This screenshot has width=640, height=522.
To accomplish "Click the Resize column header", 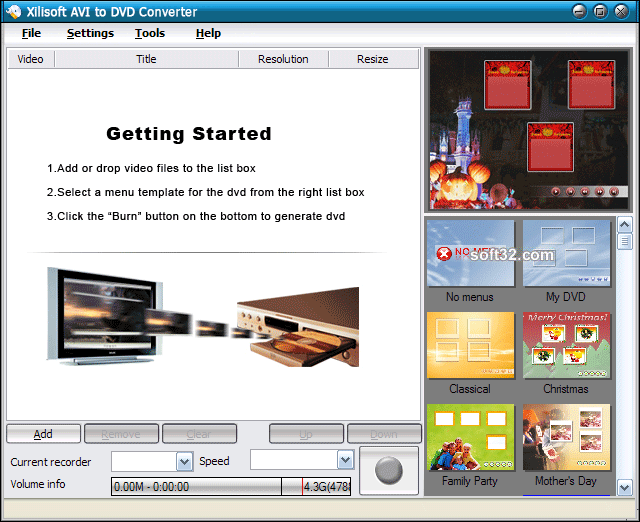I will tap(373, 59).
